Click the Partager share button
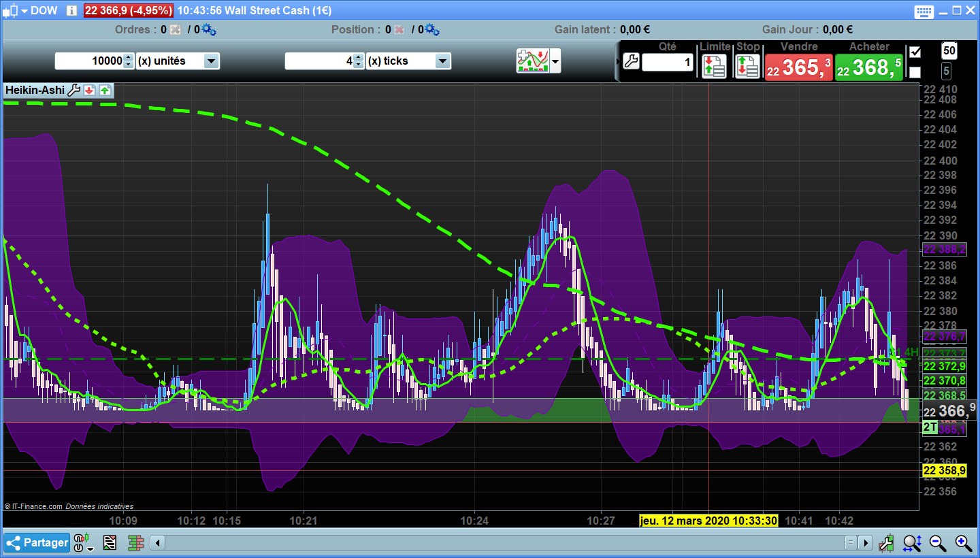This screenshot has height=558, width=980. [x=37, y=542]
